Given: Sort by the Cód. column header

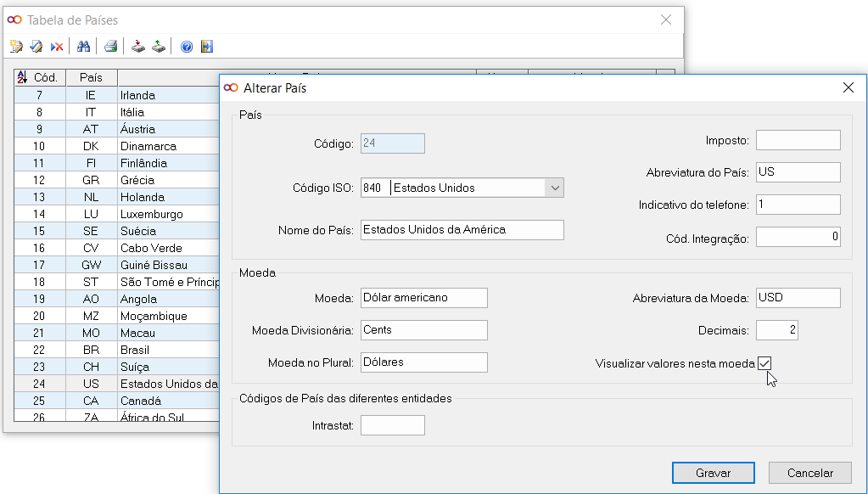Looking at the screenshot, I should point(40,77).
